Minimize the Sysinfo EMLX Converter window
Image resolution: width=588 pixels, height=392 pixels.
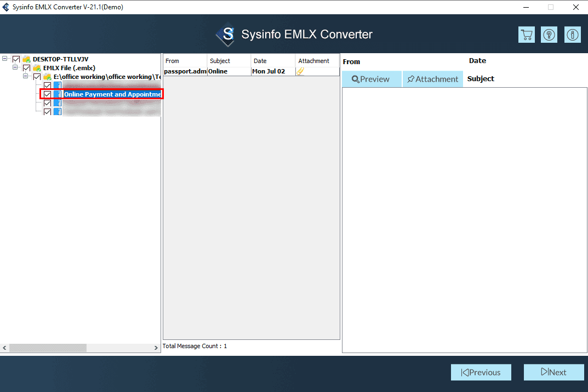[x=526, y=7]
